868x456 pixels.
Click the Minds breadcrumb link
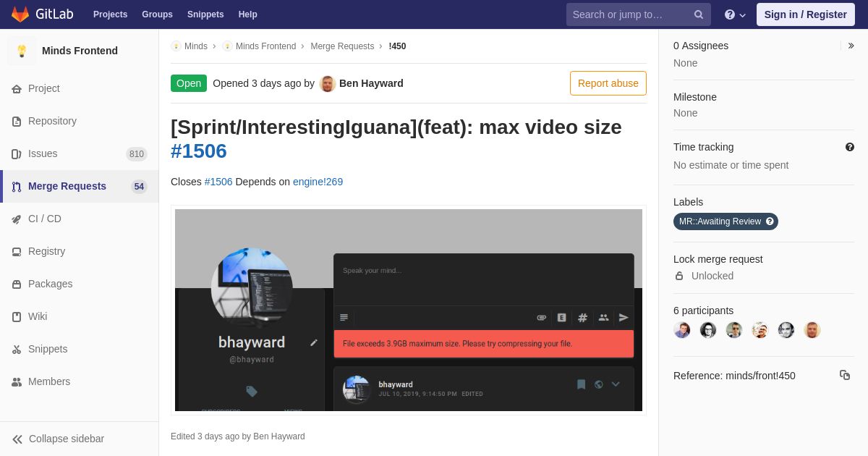[x=196, y=46]
